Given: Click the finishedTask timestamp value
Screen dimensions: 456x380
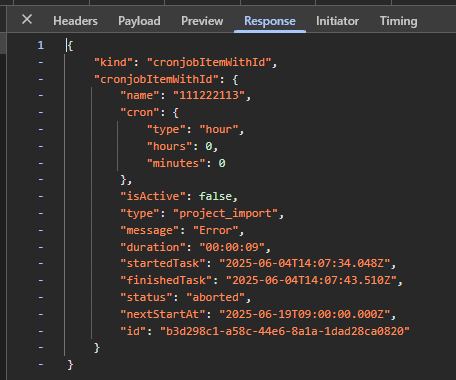Looking at the screenshot, I should (311, 280).
